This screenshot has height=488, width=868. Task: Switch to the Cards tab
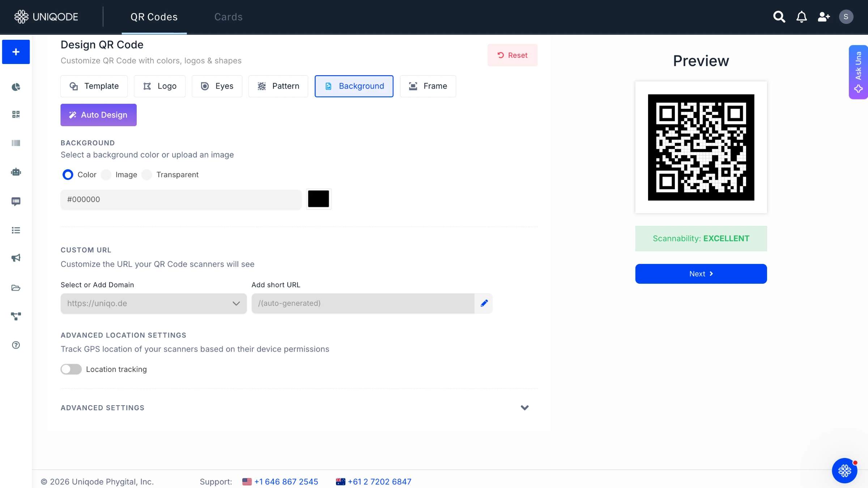tap(228, 17)
